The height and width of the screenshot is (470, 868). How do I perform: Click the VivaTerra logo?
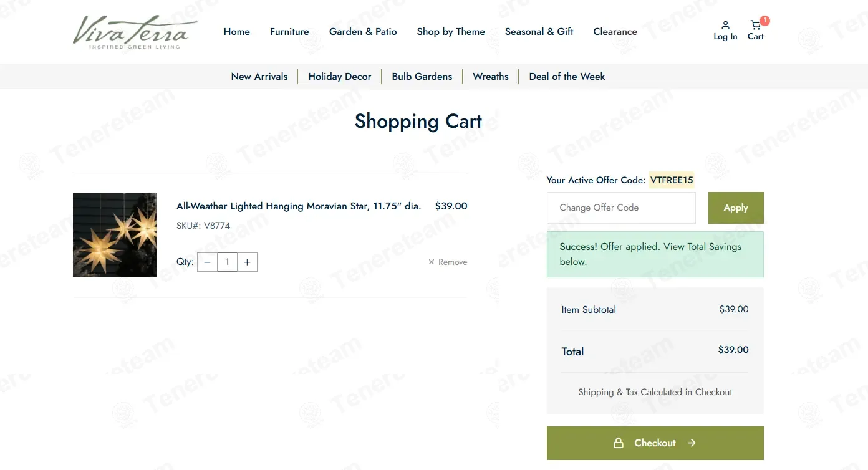tap(135, 32)
